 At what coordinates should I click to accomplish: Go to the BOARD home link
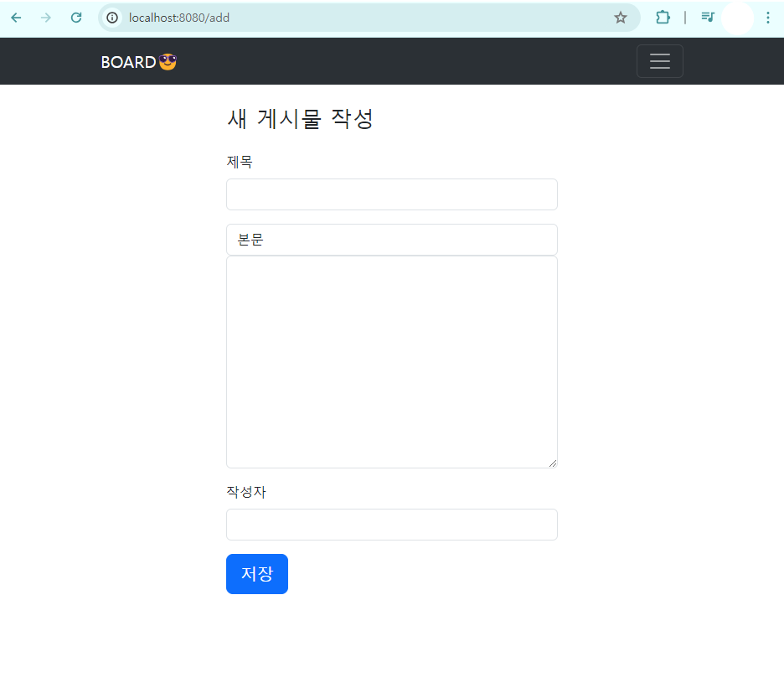click(138, 62)
